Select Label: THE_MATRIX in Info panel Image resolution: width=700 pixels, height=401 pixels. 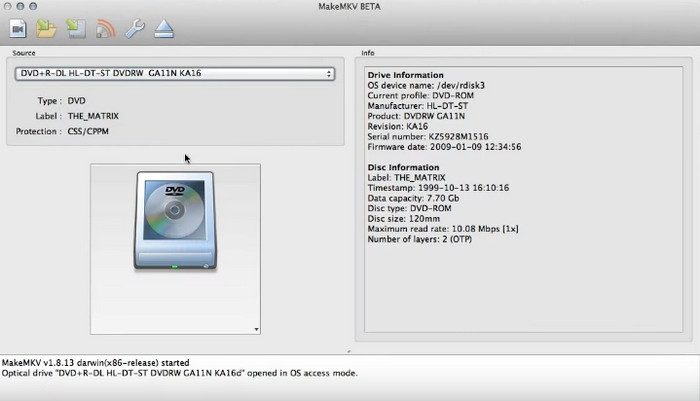[406, 178]
